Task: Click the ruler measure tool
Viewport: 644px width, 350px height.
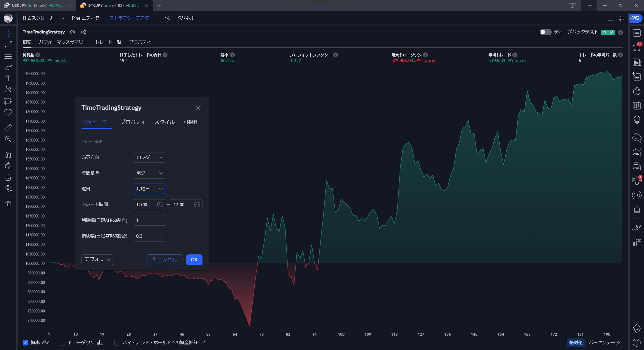Action: point(8,128)
